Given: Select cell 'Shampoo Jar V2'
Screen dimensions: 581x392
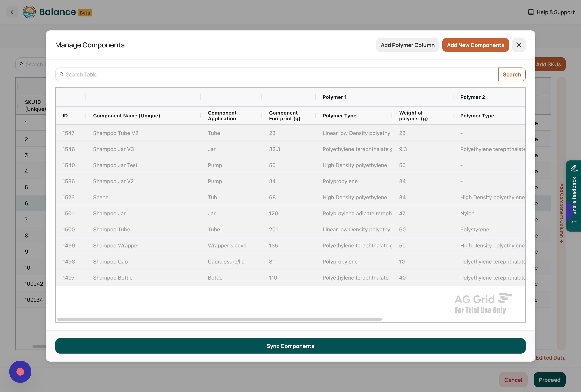Looking at the screenshot, I should coord(113,181).
